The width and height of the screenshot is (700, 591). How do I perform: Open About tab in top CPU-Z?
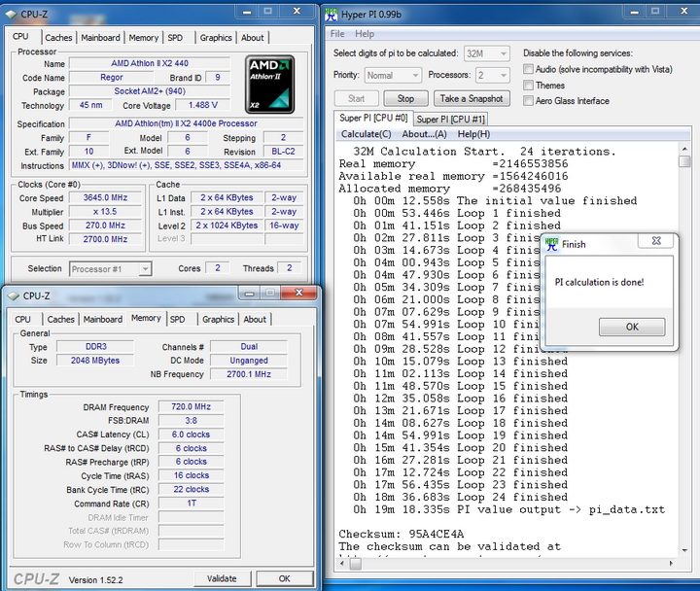[252, 38]
